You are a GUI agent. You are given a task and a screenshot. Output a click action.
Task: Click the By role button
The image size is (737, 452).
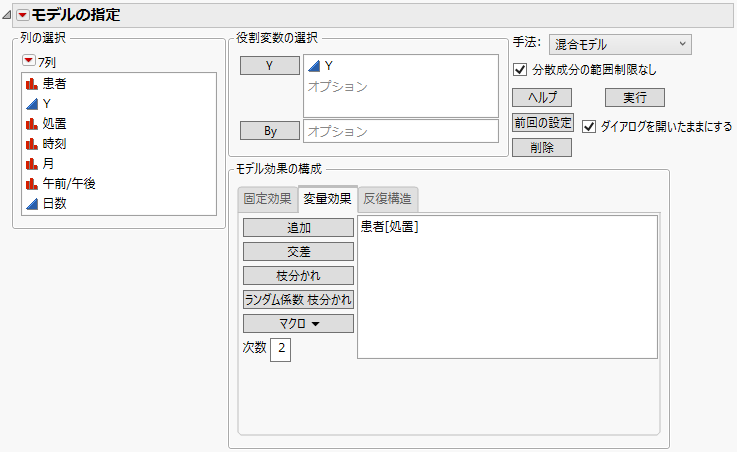[270, 131]
